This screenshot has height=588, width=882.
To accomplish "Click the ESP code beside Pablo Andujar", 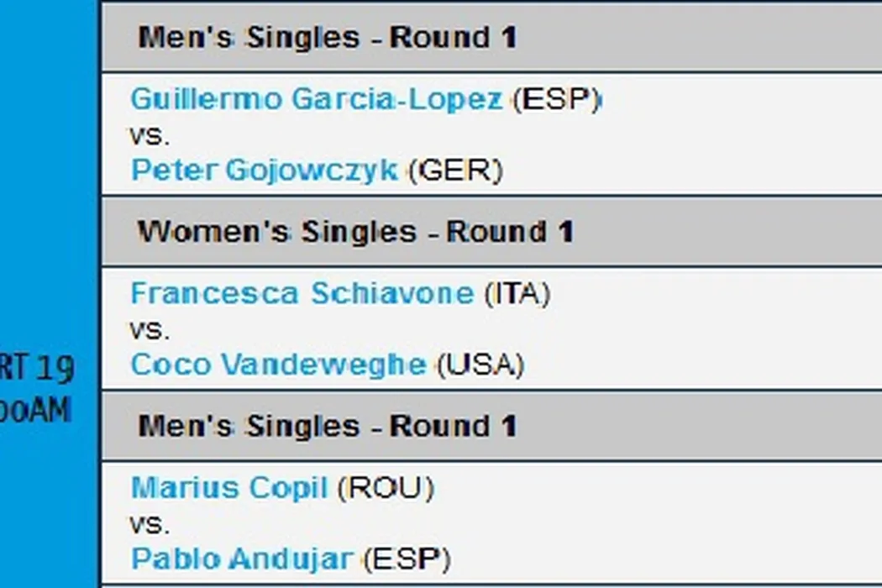I will 410,559.
